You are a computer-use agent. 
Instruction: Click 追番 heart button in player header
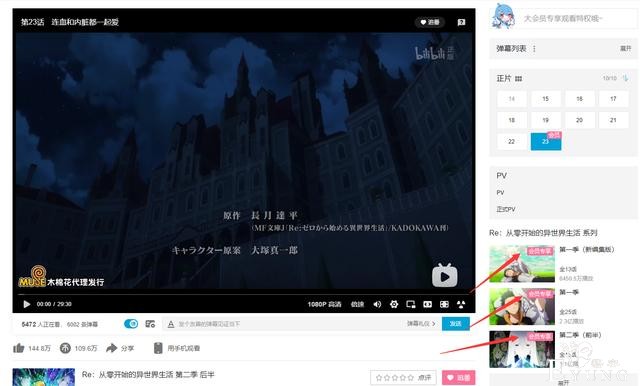click(430, 22)
